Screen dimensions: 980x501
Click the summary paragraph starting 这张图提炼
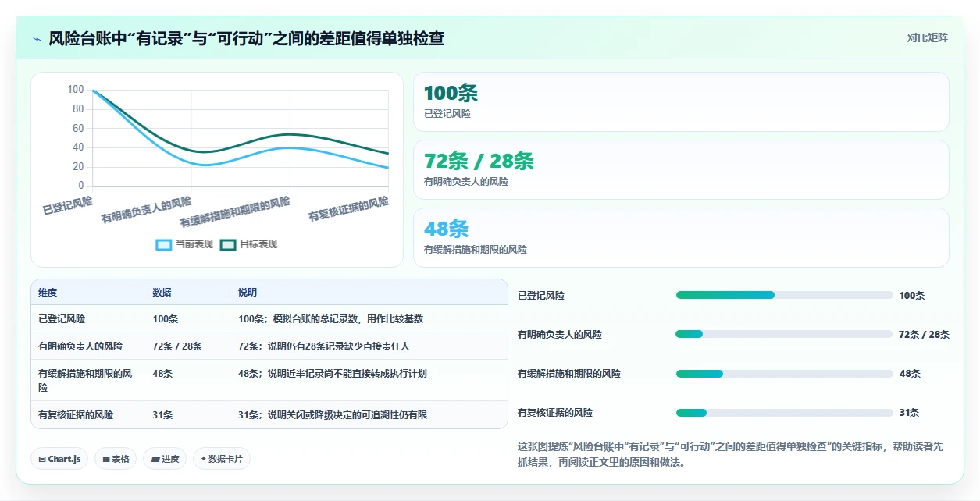(730, 454)
